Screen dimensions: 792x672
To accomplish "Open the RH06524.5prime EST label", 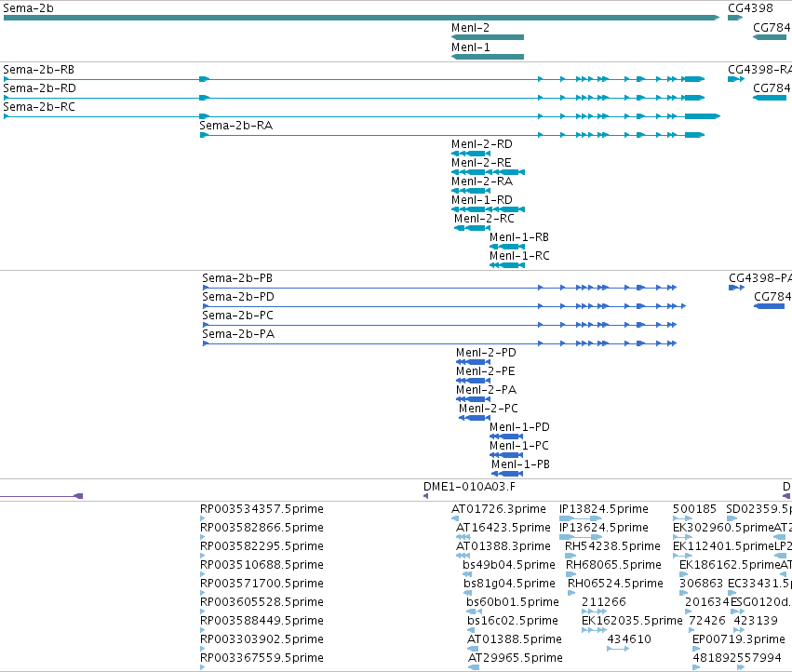I will pyautogui.click(x=615, y=584).
